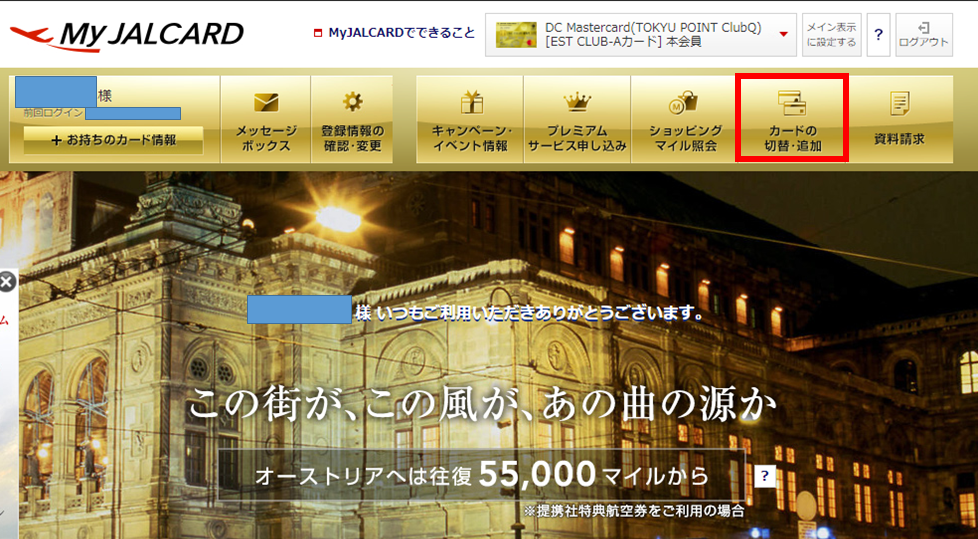Click the カードの切替・追加 card icon
The height and width of the screenshot is (539, 978).
tap(791, 102)
